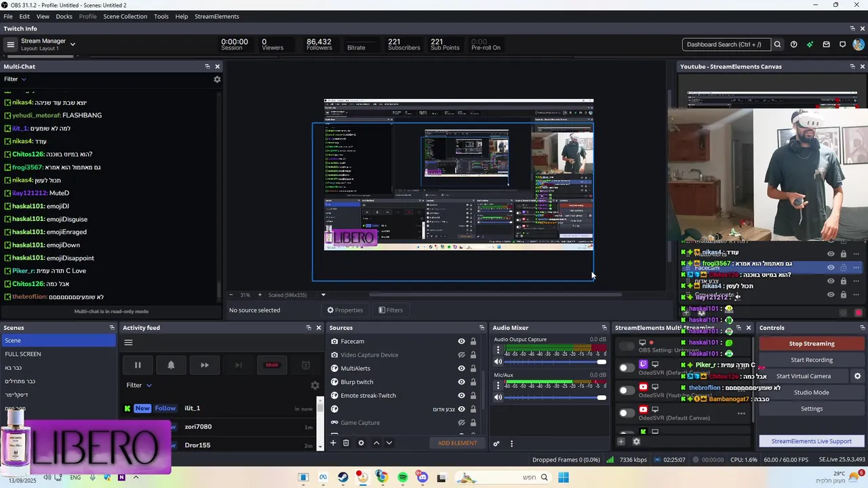This screenshot has height=488, width=868.
Task: Open Audio Output Capture options menu
Action: 498,350
